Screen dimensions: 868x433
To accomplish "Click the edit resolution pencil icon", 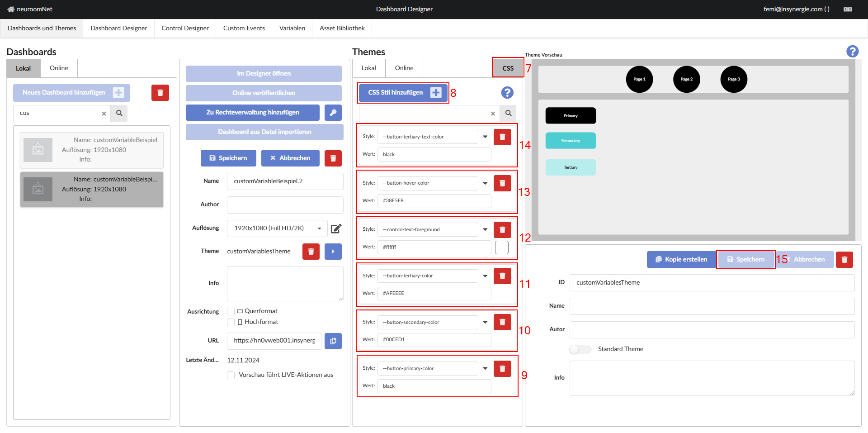I will 336,228.
